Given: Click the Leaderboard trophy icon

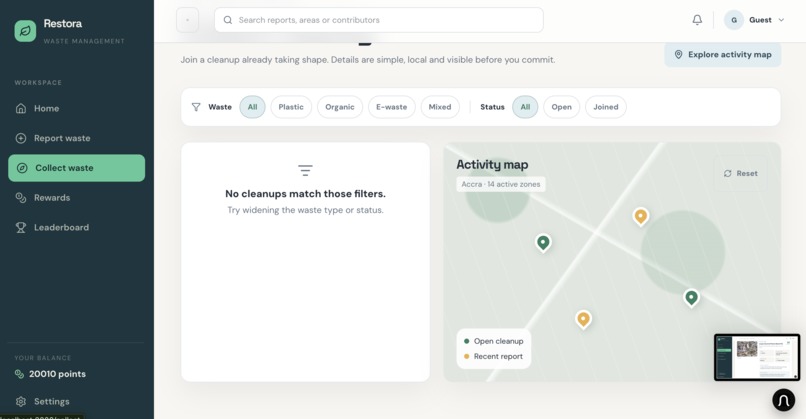Looking at the screenshot, I should click(x=21, y=227).
